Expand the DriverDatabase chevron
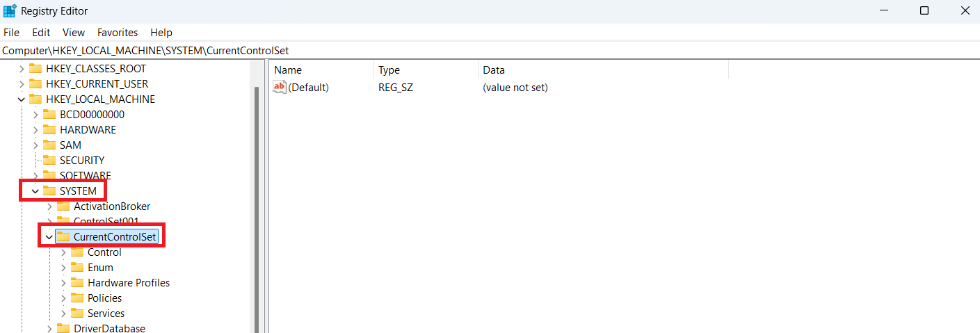980x333 pixels. (49, 329)
